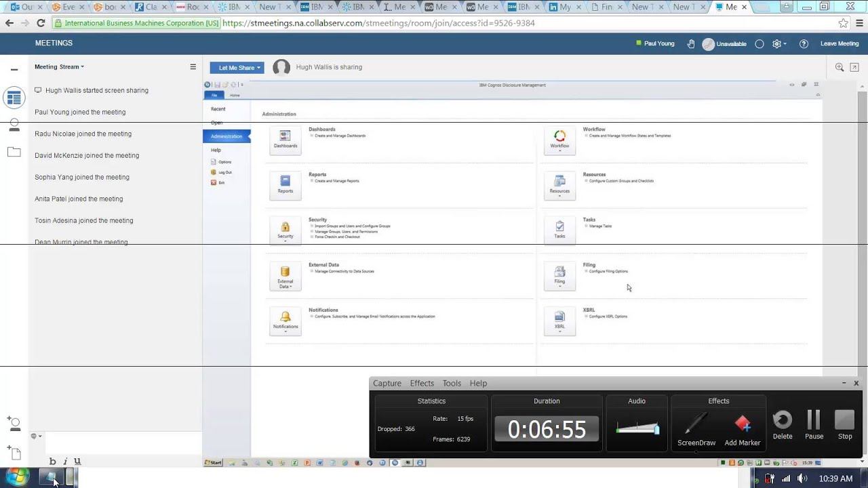
Task: Expand the External Data tile dropdown arrow
Action: pos(290,287)
